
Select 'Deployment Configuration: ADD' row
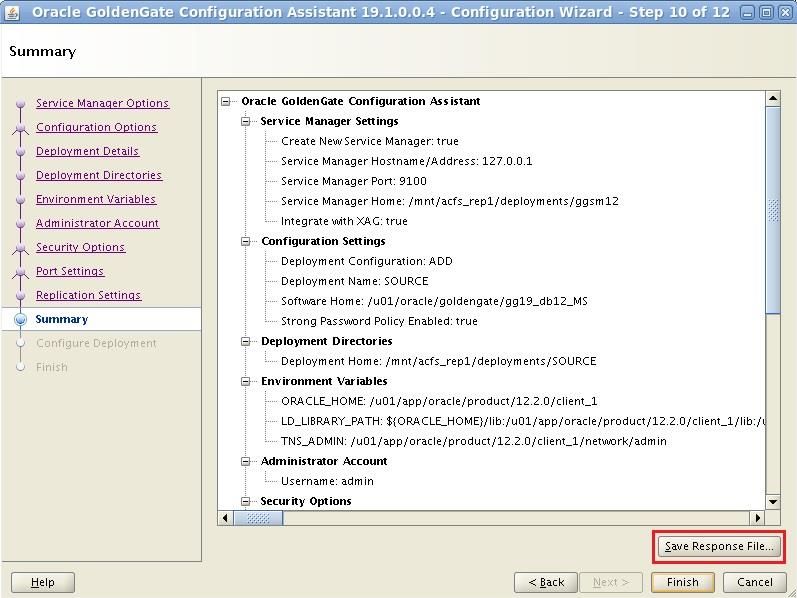(x=366, y=261)
